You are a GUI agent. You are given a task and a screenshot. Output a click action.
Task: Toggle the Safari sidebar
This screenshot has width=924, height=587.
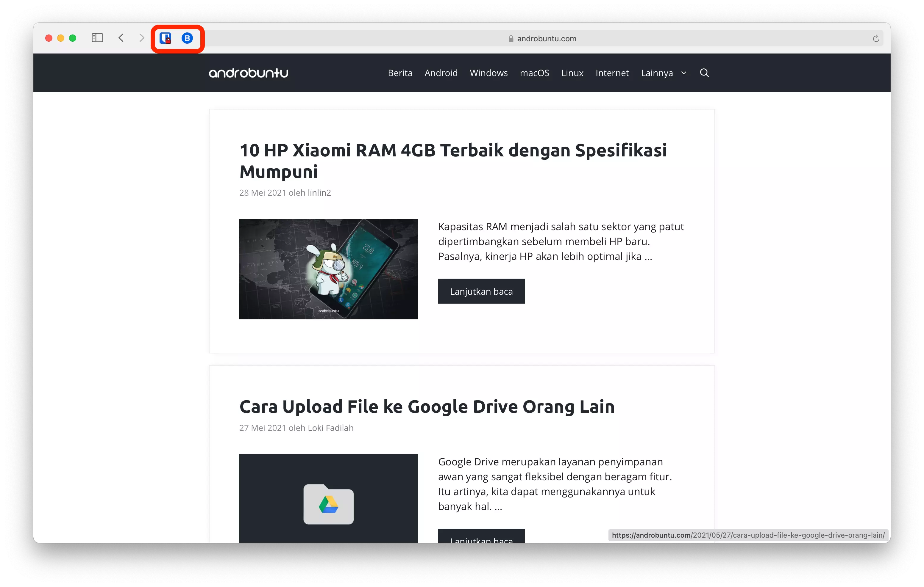click(97, 38)
